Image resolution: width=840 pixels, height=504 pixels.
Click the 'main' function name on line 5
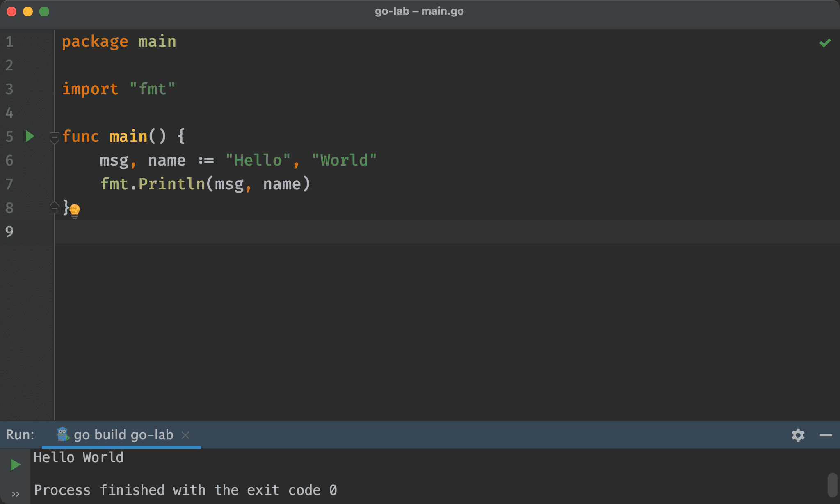pos(128,136)
